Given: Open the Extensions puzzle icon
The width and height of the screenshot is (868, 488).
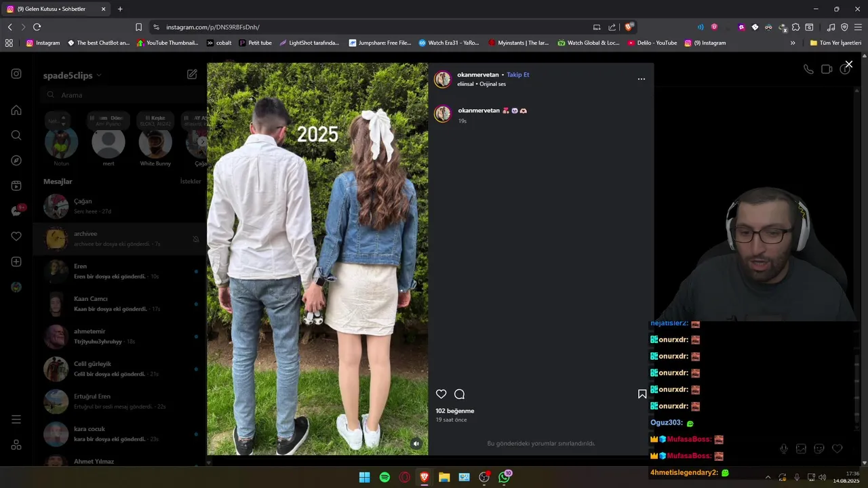Looking at the screenshot, I should [x=795, y=27].
